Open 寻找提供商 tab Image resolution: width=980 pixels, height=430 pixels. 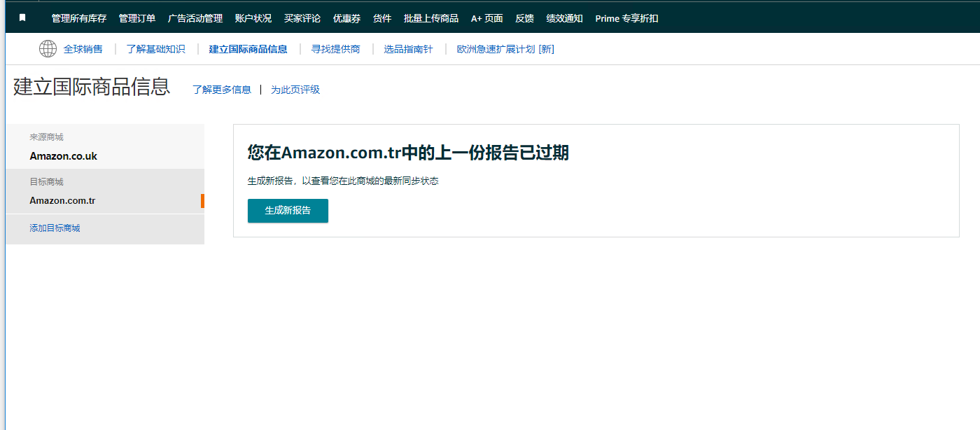click(x=336, y=49)
